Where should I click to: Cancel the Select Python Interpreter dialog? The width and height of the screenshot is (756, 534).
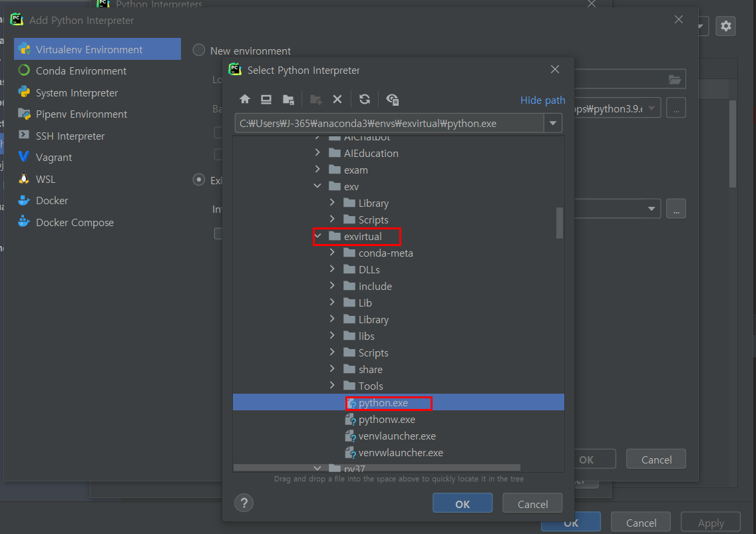(x=532, y=503)
